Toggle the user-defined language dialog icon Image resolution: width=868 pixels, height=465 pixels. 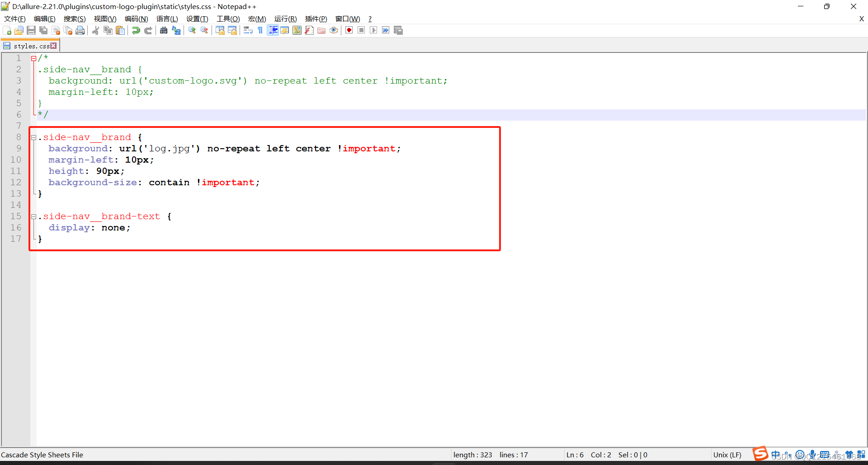tap(285, 30)
